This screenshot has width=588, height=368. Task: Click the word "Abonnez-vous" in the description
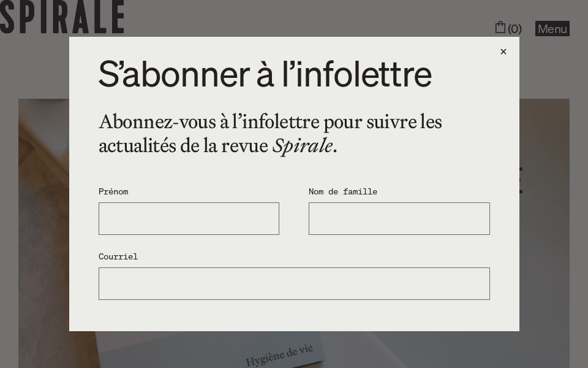(x=157, y=122)
